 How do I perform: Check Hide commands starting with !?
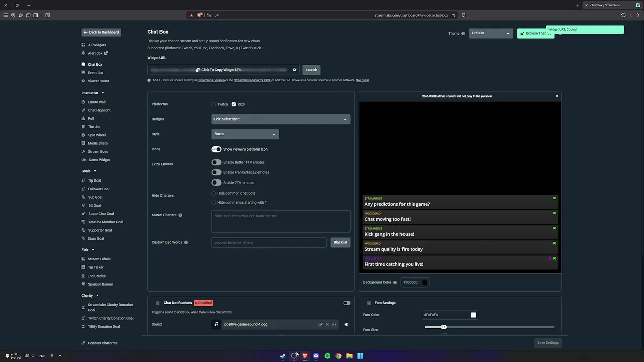pyautogui.click(x=213, y=203)
